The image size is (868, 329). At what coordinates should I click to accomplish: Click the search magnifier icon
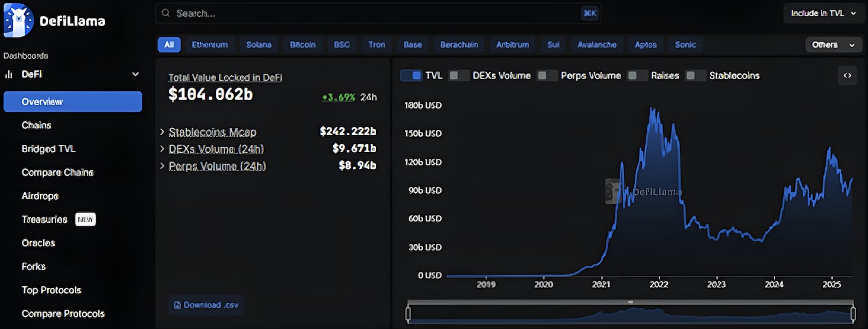165,13
